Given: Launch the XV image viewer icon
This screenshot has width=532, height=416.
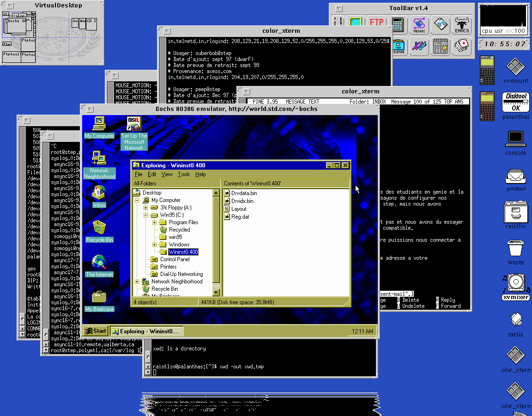Looking at the screenshot, I should tap(419, 46).
